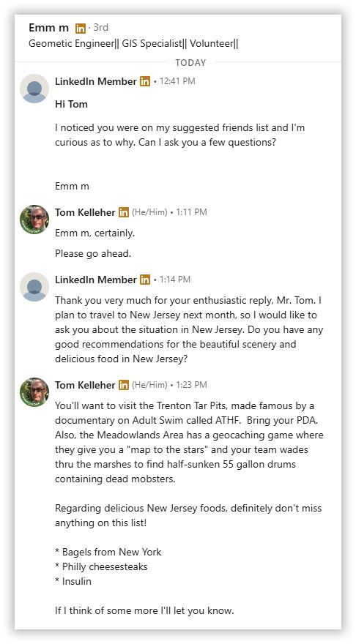Click LinkedIn badge beside 12:41 PM sender name
The height and width of the screenshot is (644, 356).
point(145,81)
